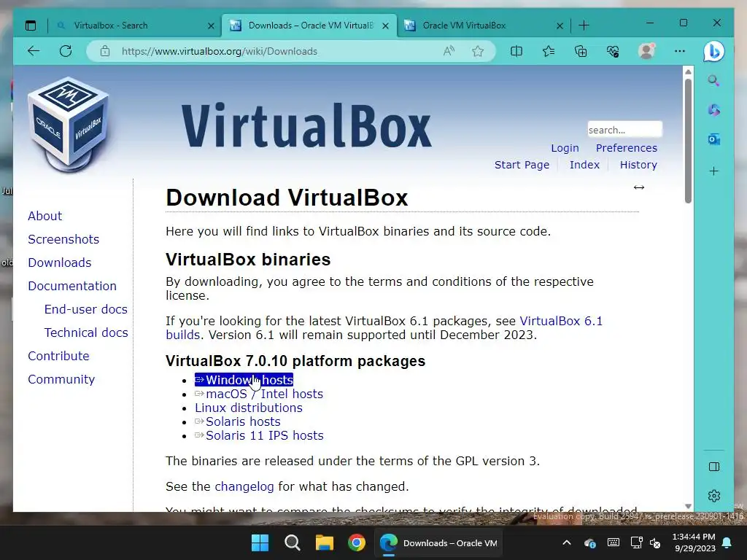The height and width of the screenshot is (560, 747).
Task: Open Documentation in the sidebar
Action: pos(72,286)
